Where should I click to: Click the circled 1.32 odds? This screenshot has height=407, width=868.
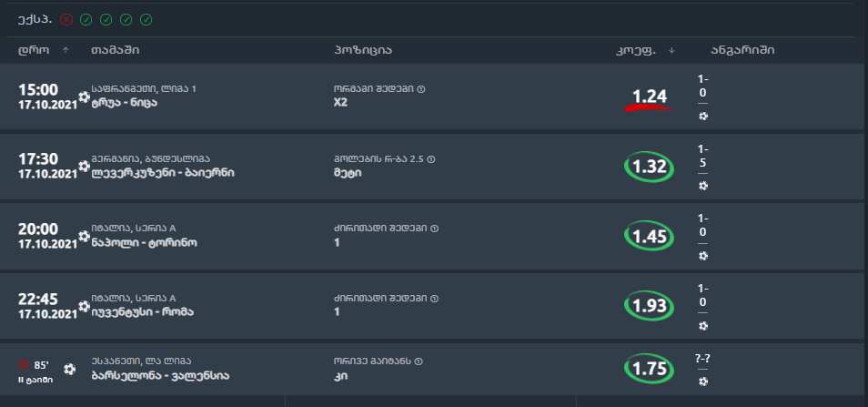point(649,167)
